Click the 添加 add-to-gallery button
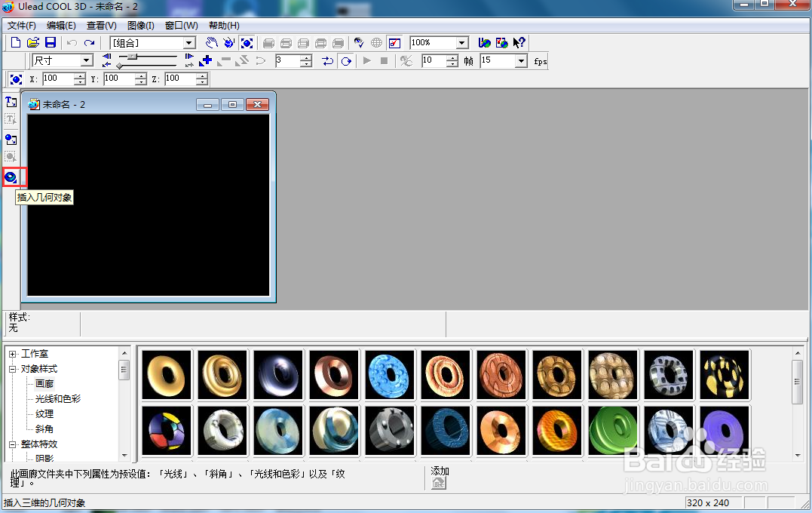 click(x=439, y=483)
